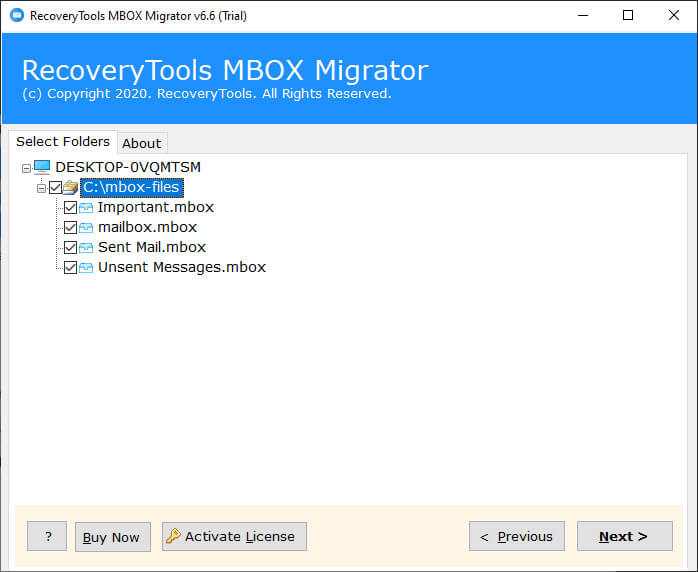
Task: Uncheck the Unsent Messages.mbox checkbox
Action: point(70,268)
